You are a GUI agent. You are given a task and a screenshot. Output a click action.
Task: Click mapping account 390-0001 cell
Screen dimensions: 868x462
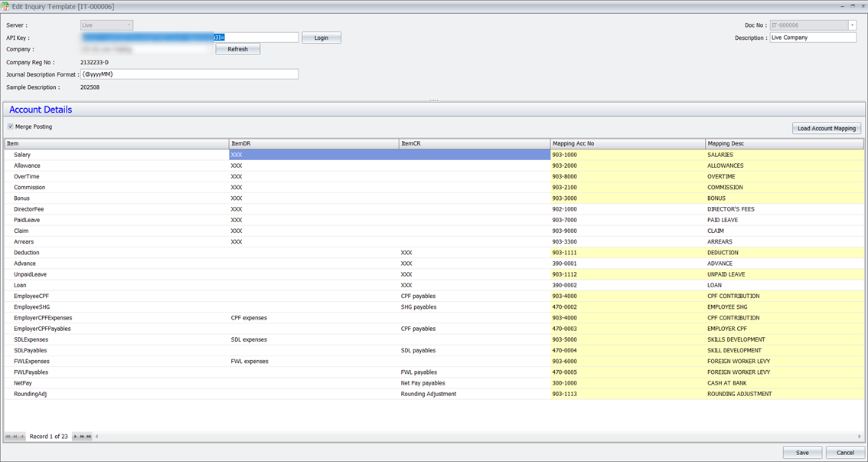(x=628, y=263)
